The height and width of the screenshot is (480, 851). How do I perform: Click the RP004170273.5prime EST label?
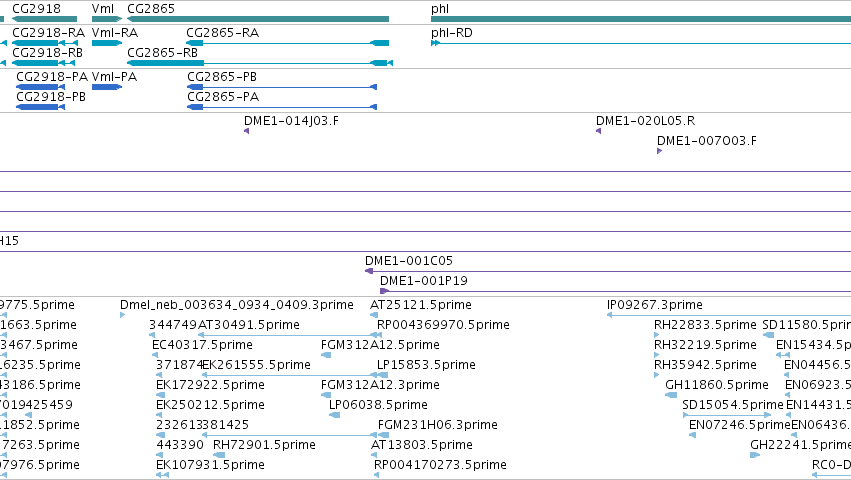tap(440, 465)
